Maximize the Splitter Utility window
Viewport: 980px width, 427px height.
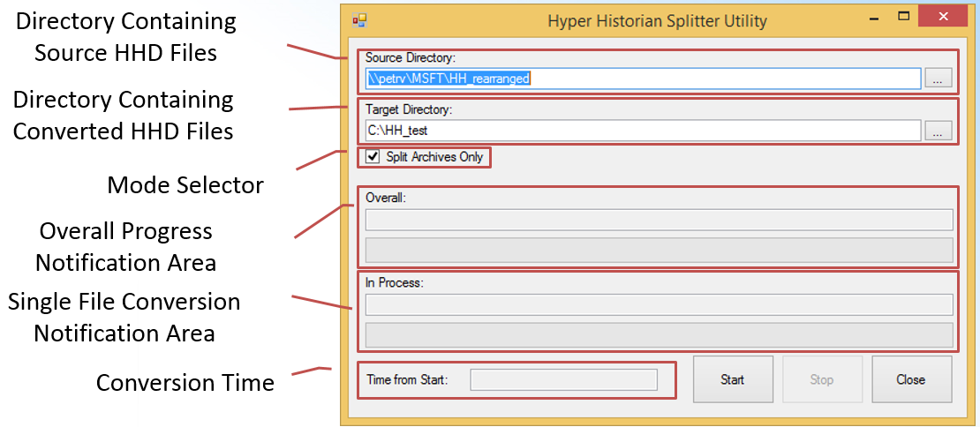click(903, 17)
